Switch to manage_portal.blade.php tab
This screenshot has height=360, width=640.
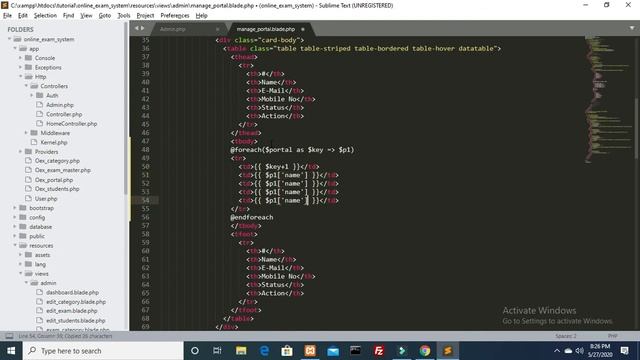tap(266, 29)
